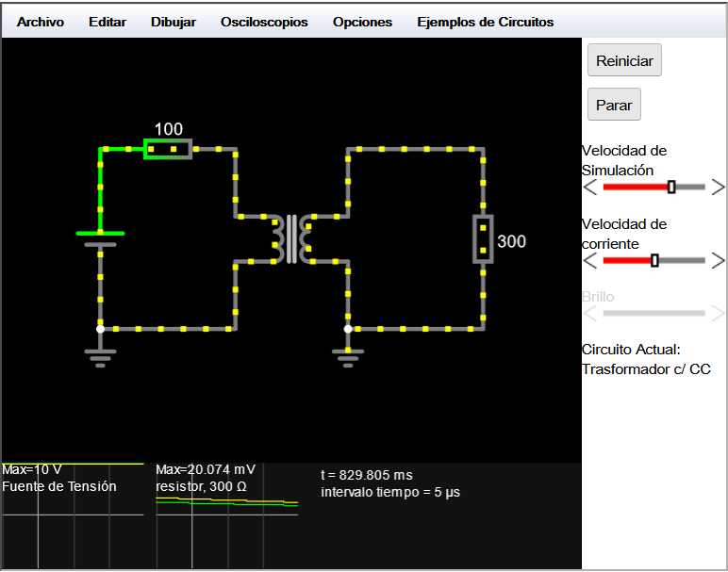Decrease simulation speed with its left arrow
Screen dimensions: 728x572
[x=590, y=188]
